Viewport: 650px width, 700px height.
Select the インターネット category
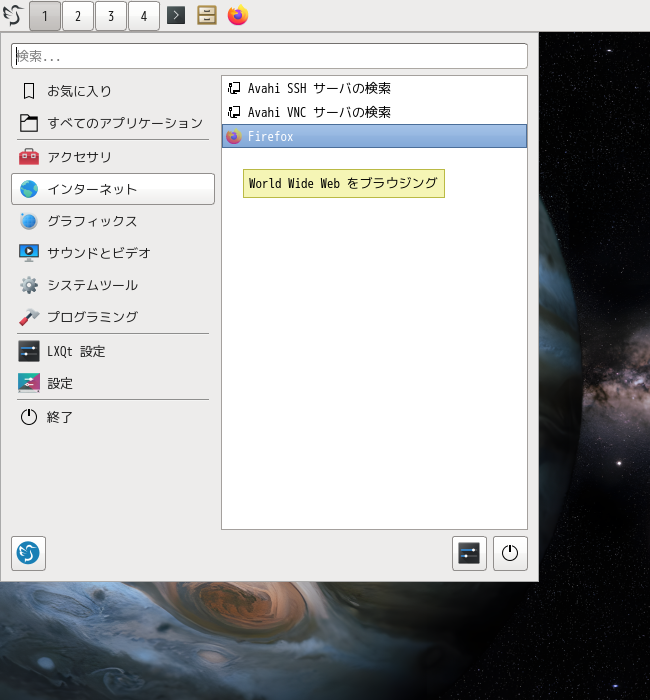pyautogui.click(x=113, y=189)
